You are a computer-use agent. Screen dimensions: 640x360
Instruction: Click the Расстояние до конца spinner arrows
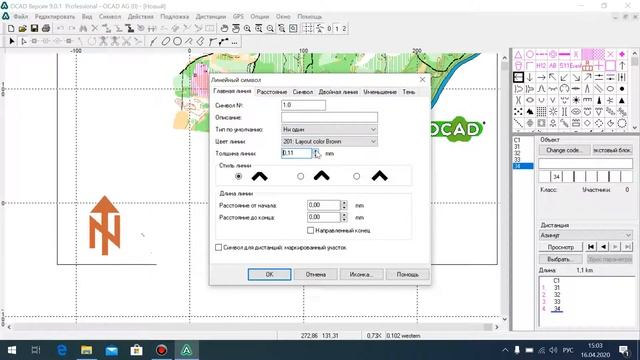[x=344, y=217]
